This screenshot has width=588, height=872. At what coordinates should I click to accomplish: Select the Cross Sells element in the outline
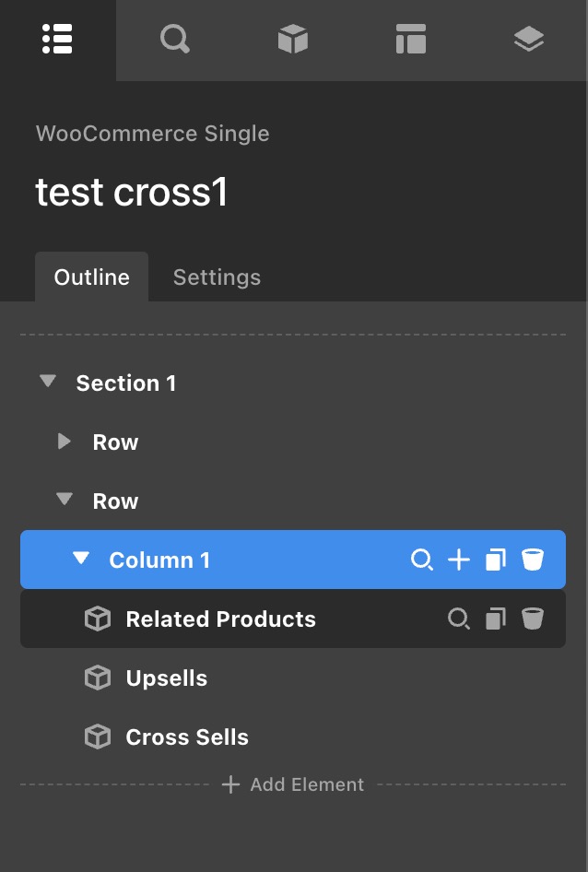186,737
